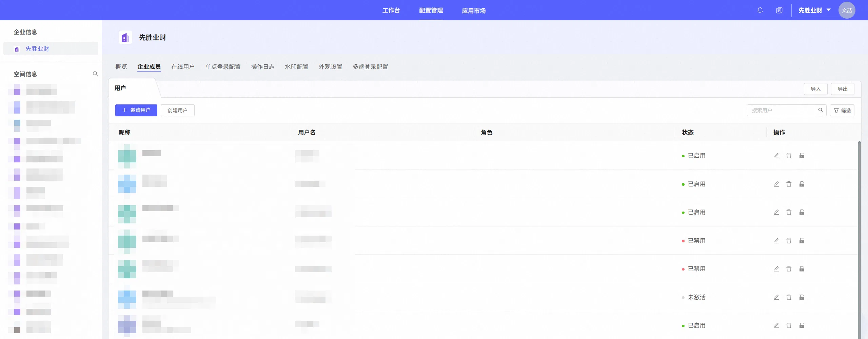Focus the 搜索用户 search field
This screenshot has height=339, width=868.
(781, 110)
